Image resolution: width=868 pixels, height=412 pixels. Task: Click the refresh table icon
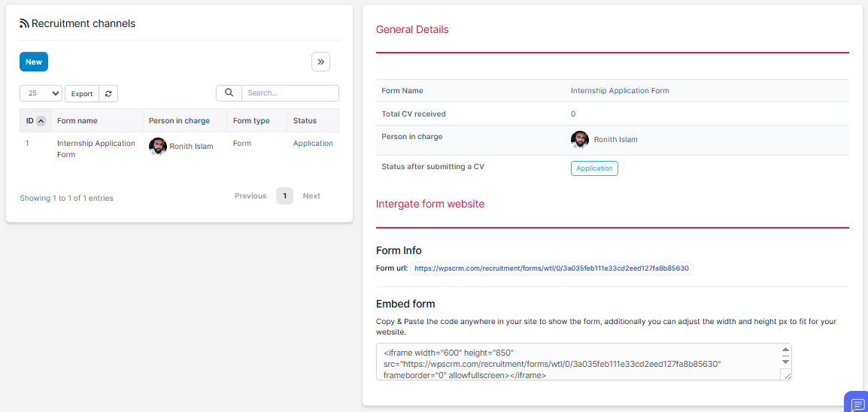click(108, 94)
